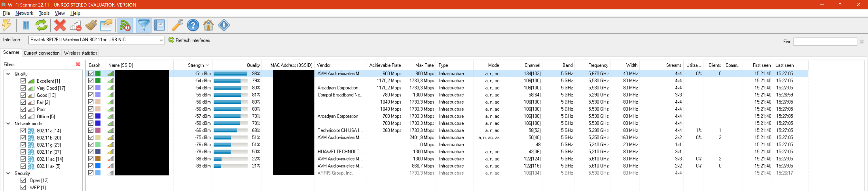
Task: Click the signal bars icon in the -51 dBm row
Action: [111, 74]
